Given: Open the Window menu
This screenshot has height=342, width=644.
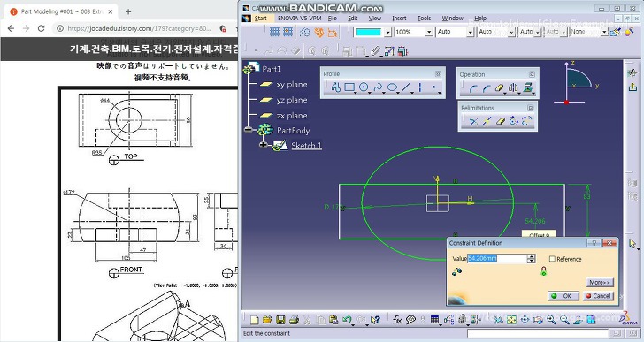Looking at the screenshot, I should pyautogui.click(x=452, y=19).
